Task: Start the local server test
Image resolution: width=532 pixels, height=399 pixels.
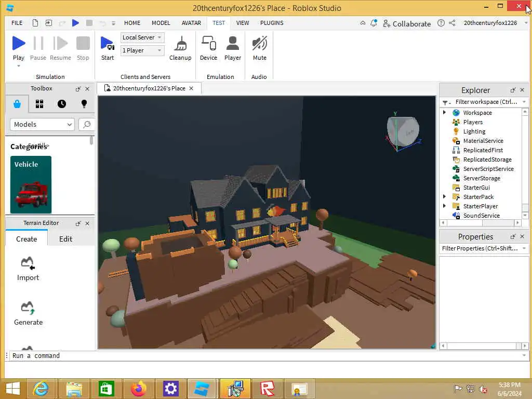Action: pyautogui.click(x=107, y=48)
